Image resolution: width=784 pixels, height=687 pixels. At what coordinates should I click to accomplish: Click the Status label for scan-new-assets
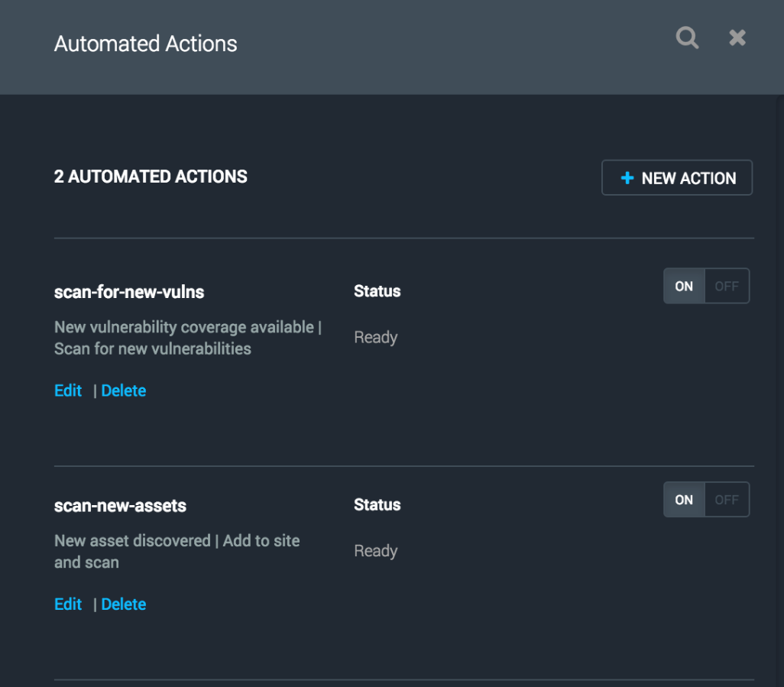(x=377, y=505)
